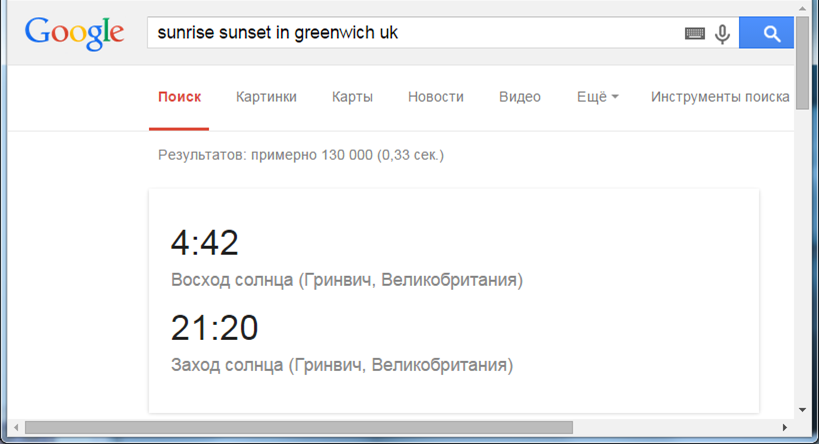
Task: Open the Видео tab
Action: [x=520, y=97]
